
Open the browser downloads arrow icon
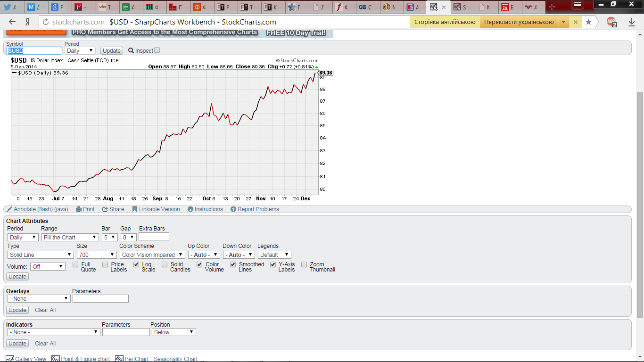click(x=632, y=22)
